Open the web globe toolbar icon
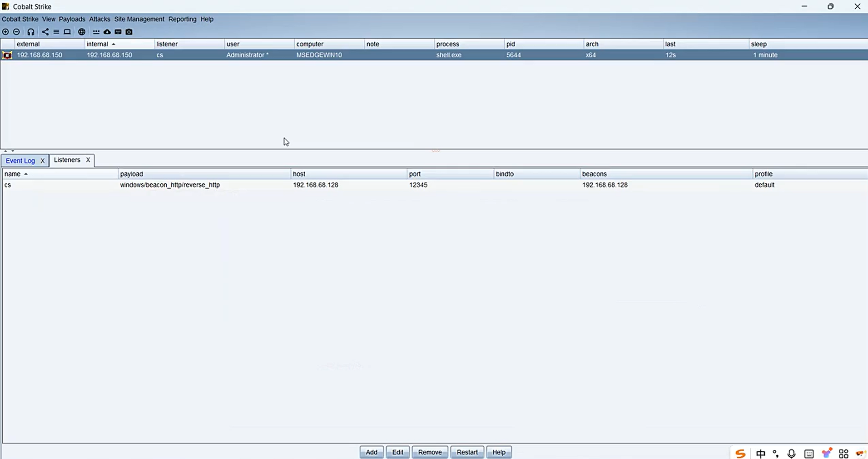Viewport: 868px width, 459px height. point(82,32)
